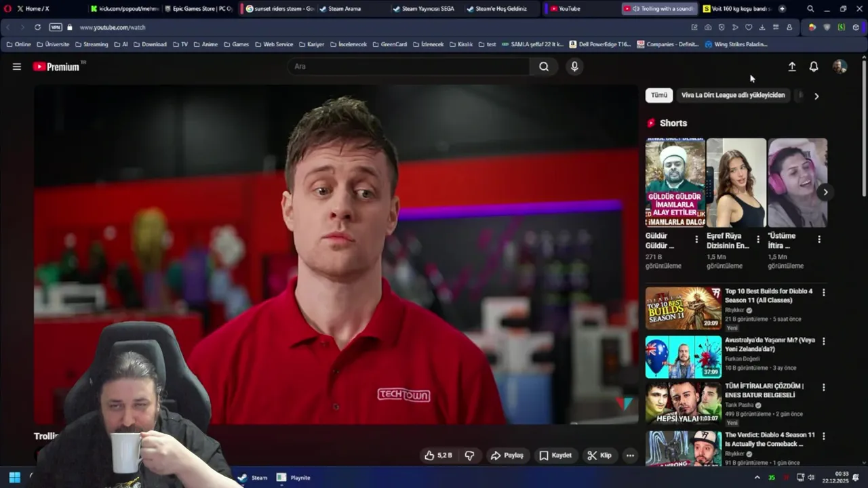The height and width of the screenshot is (488, 868).
Task: Like the video (5,2 B)
Action: pyautogui.click(x=438, y=455)
